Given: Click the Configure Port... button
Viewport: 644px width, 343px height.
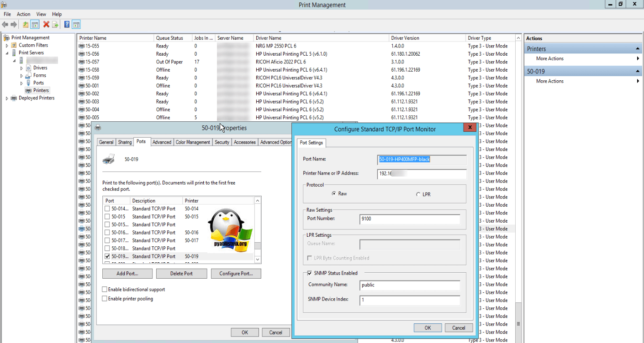Looking at the screenshot, I should pyautogui.click(x=236, y=274).
